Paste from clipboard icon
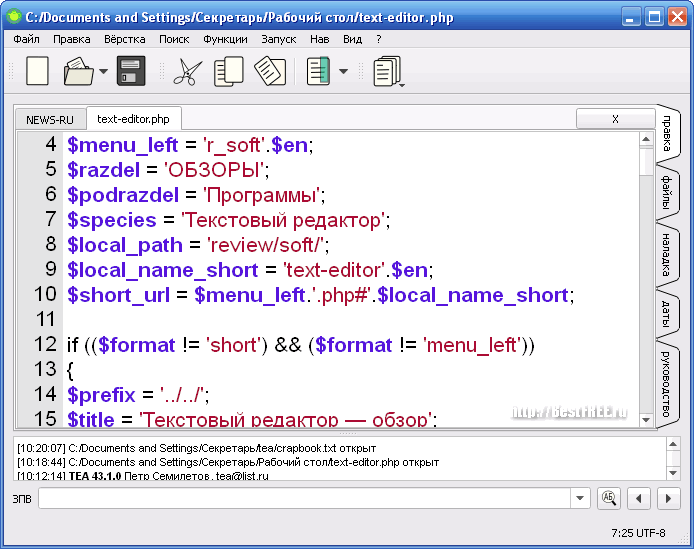The width and height of the screenshot is (694, 549). tap(270, 71)
